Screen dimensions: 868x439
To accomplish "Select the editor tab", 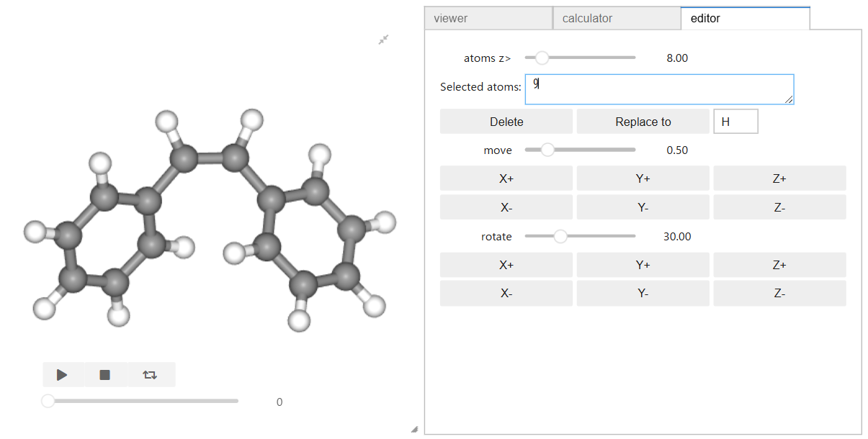I will coord(745,18).
